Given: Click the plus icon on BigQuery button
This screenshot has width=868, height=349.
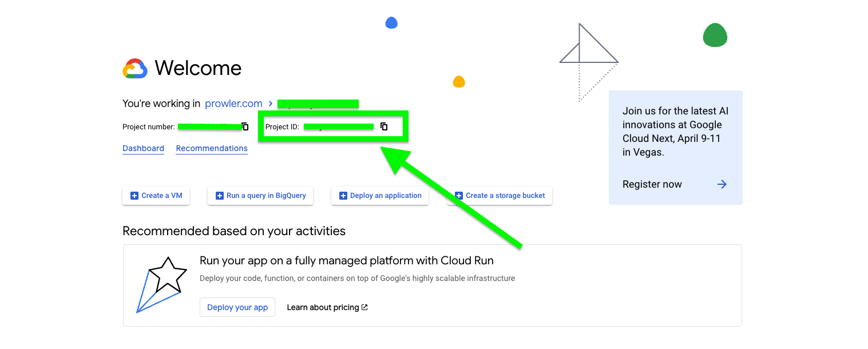Looking at the screenshot, I should (219, 196).
